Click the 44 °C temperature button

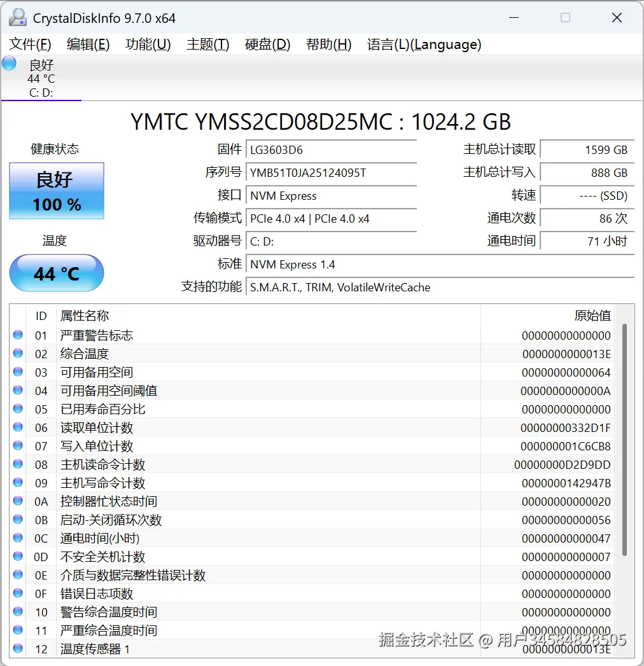(57, 273)
